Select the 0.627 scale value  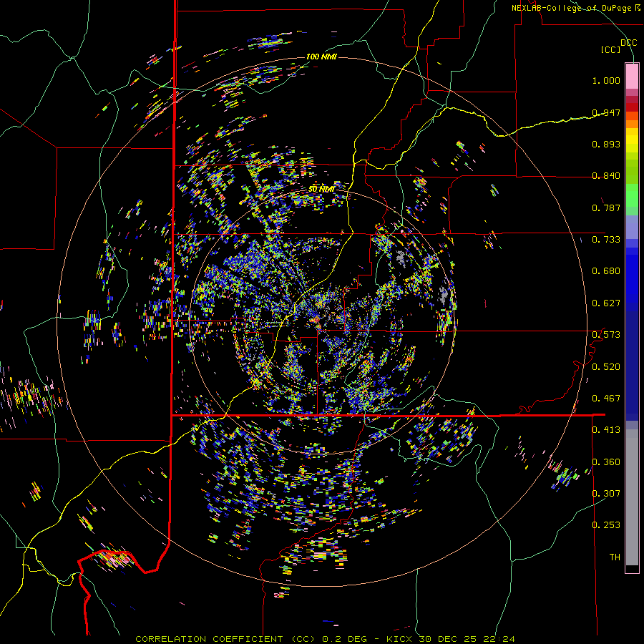[x=606, y=303]
